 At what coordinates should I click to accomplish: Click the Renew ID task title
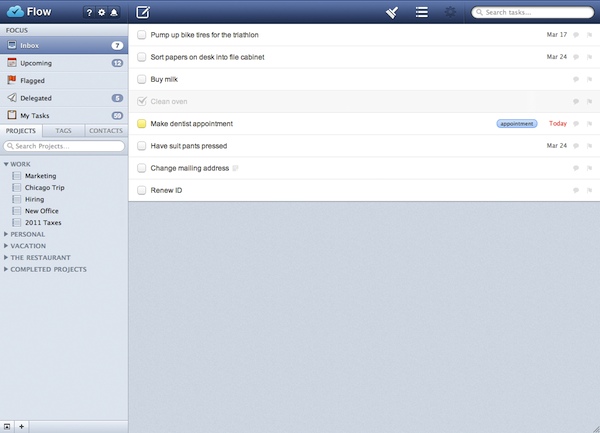point(166,190)
